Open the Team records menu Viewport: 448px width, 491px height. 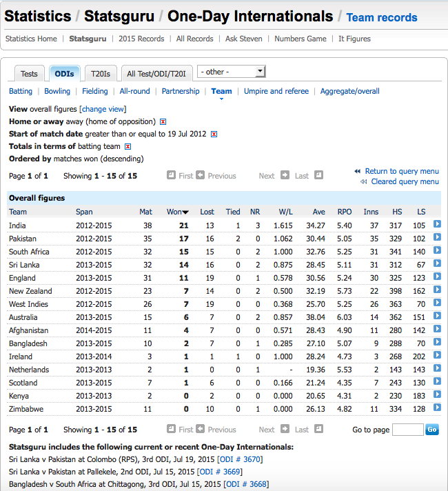pyautogui.click(x=221, y=91)
